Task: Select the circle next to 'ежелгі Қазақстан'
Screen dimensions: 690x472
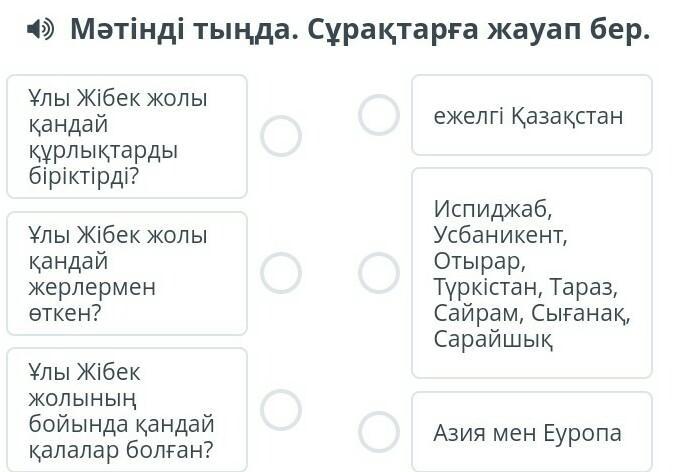Action: [379, 115]
